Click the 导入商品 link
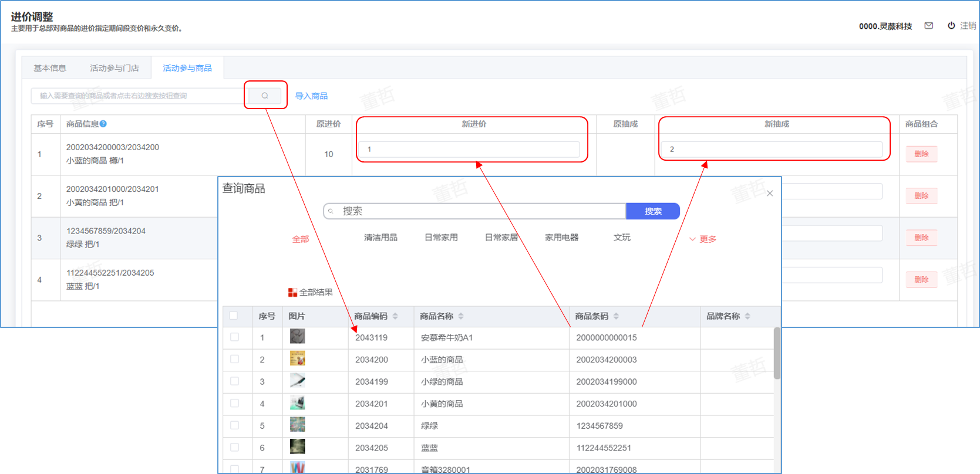Image resolution: width=980 pixels, height=474 pixels. point(311,96)
